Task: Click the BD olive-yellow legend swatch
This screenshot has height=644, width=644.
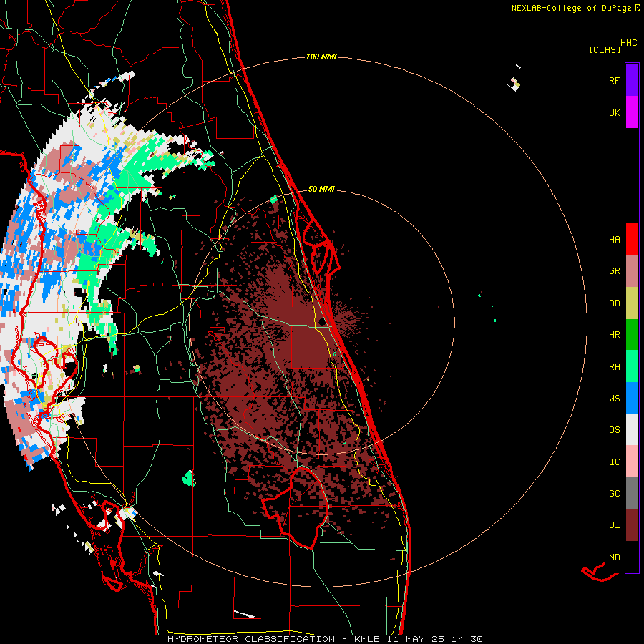Action: click(632, 303)
